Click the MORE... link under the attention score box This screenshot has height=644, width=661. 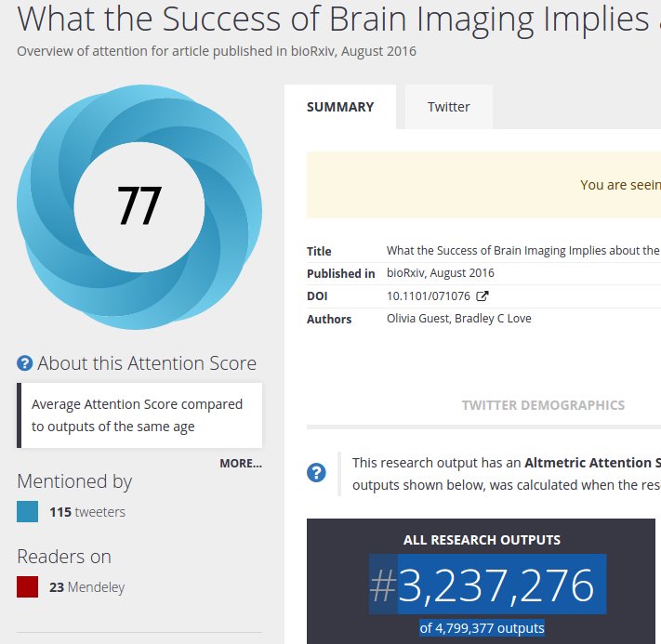coord(241,463)
